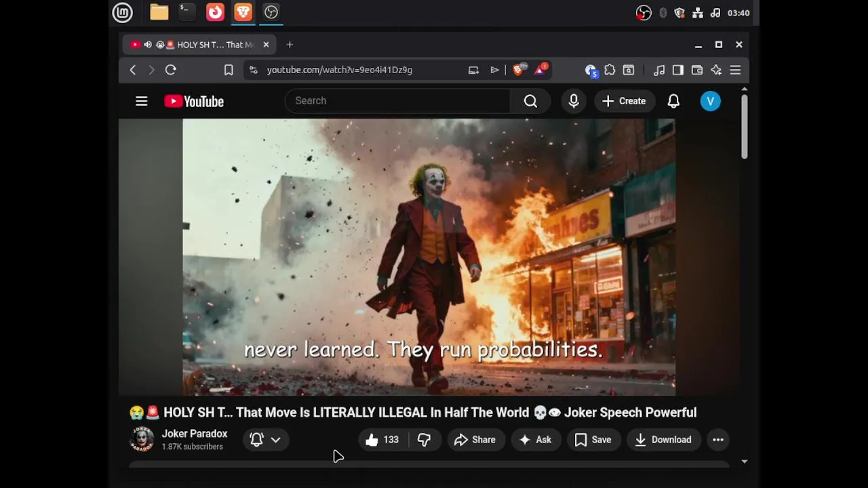Viewport: 868px width, 488px height.
Task: Open the account avatar V
Action: [x=710, y=101]
